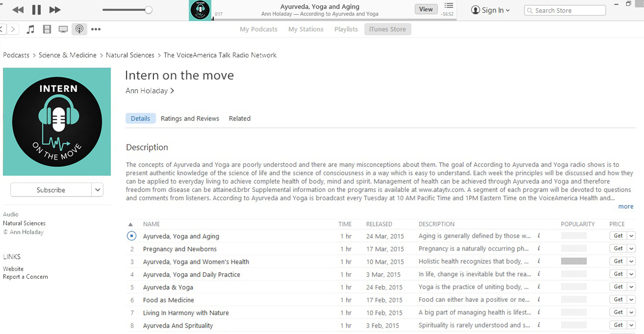Select the Related tab
Viewport: 644px width, 334px height.
pos(239,118)
